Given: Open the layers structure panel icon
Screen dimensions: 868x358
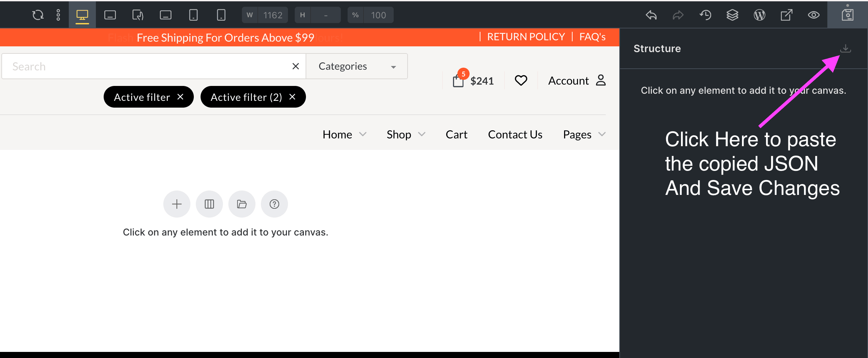Looking at the screenshot, I should pyautogui.click(x=732, y=15).
